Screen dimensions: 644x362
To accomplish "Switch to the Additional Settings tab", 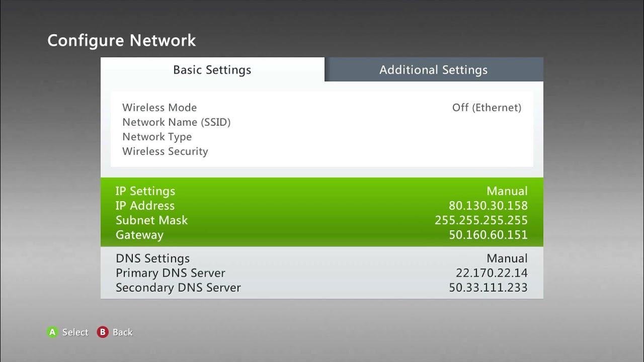I will coord(433,70).
